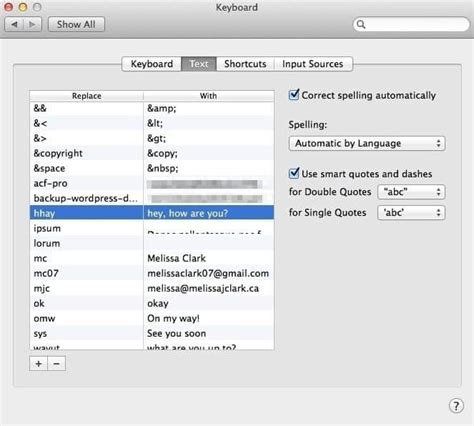Select the &copyright shortcut row
This screenshot has width=474, height=426.
pyautogui.click(x=152, y=153)
